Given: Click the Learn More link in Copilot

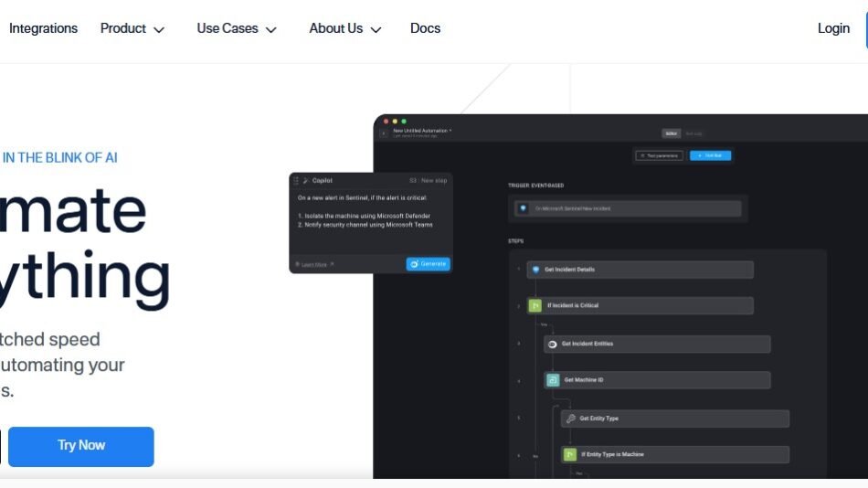Looking at the screenshot, I should pyautogui.click(x=314, y=264).
